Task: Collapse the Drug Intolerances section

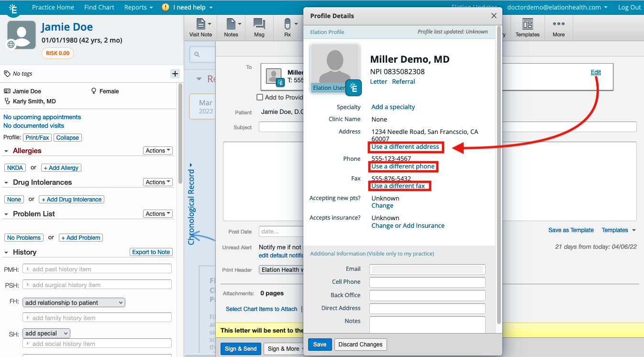Action: (x=7, y=182)
